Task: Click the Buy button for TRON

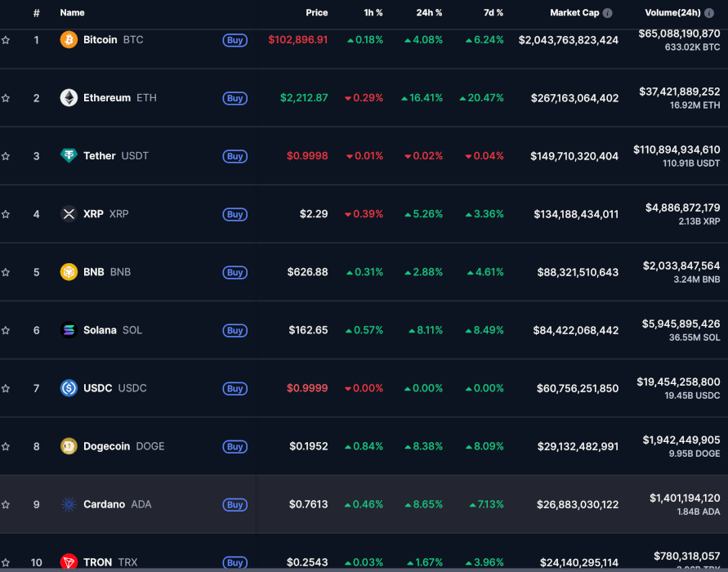Action: [x=235, y=563]
